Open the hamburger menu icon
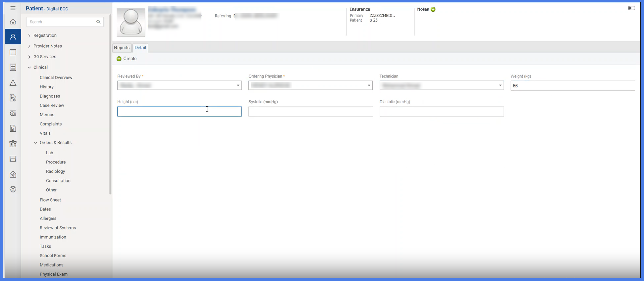This screenshot has height=281, width=644. pos(13,8)
